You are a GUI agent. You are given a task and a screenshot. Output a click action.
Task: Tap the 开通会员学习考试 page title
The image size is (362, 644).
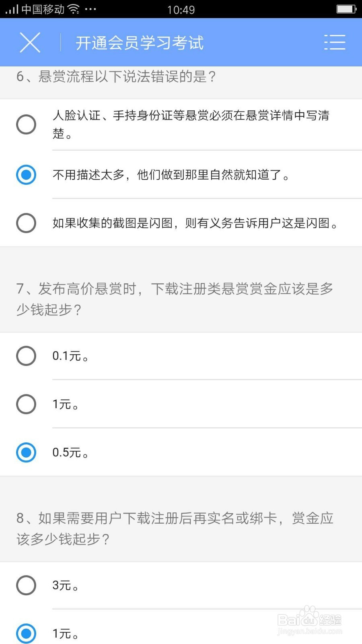coord(140,43)
